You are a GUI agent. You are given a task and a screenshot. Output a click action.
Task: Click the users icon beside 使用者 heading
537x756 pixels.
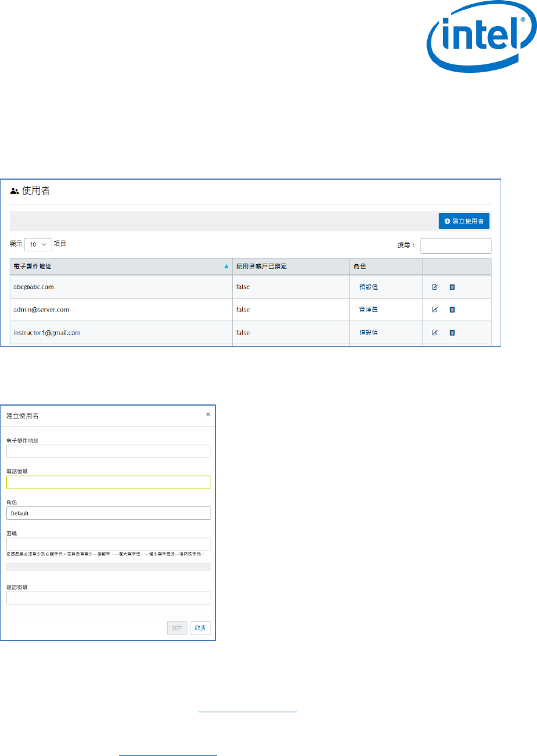point(15,191)
